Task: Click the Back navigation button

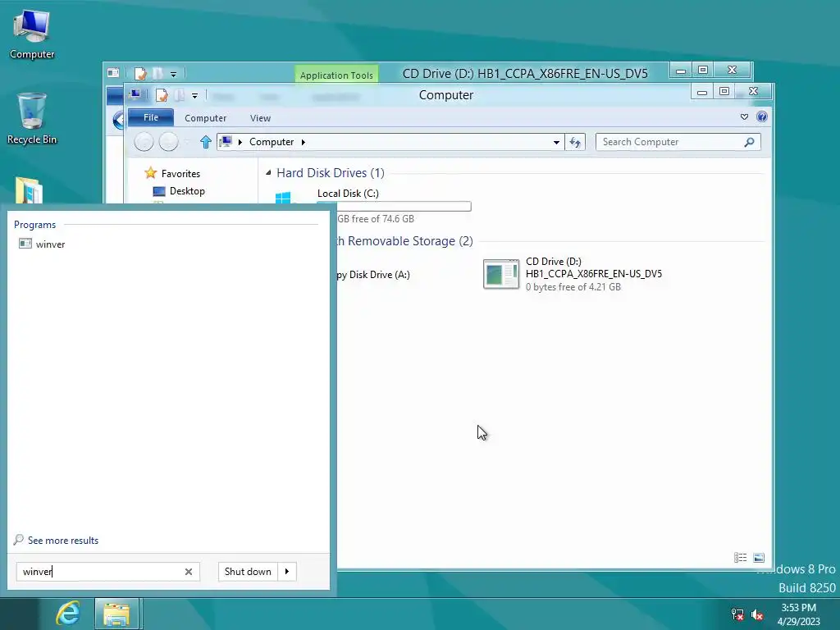Action: [144, 142]
